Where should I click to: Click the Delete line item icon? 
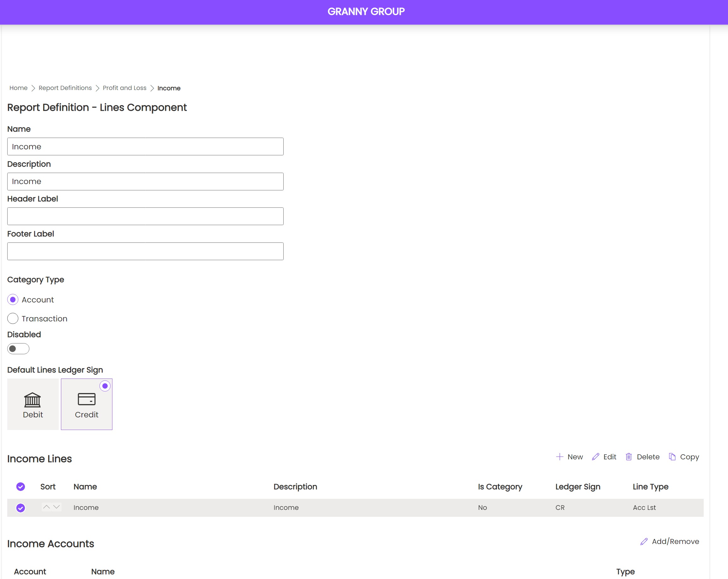(629, 456)
